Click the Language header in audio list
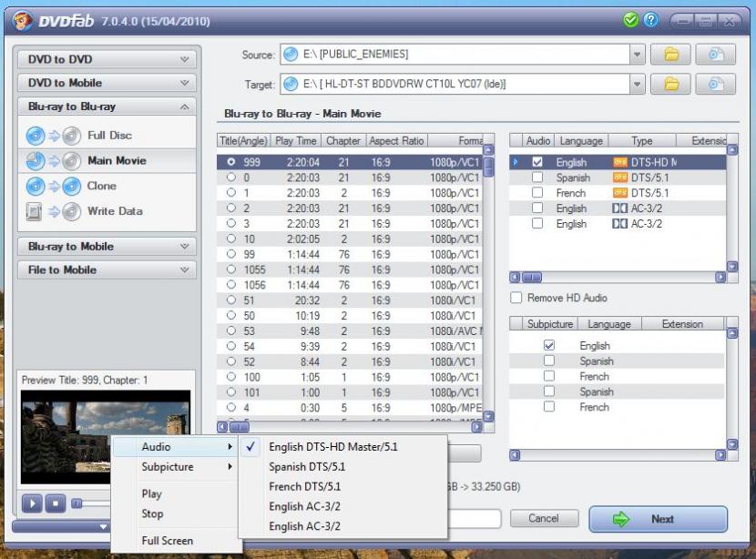The width and height of the screenshot is (756, 559). click(x=581, y=141)
